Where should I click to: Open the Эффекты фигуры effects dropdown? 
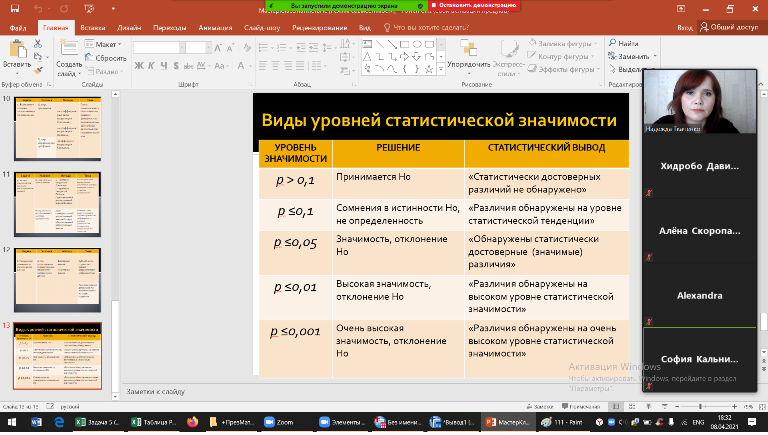click(570, 70)
